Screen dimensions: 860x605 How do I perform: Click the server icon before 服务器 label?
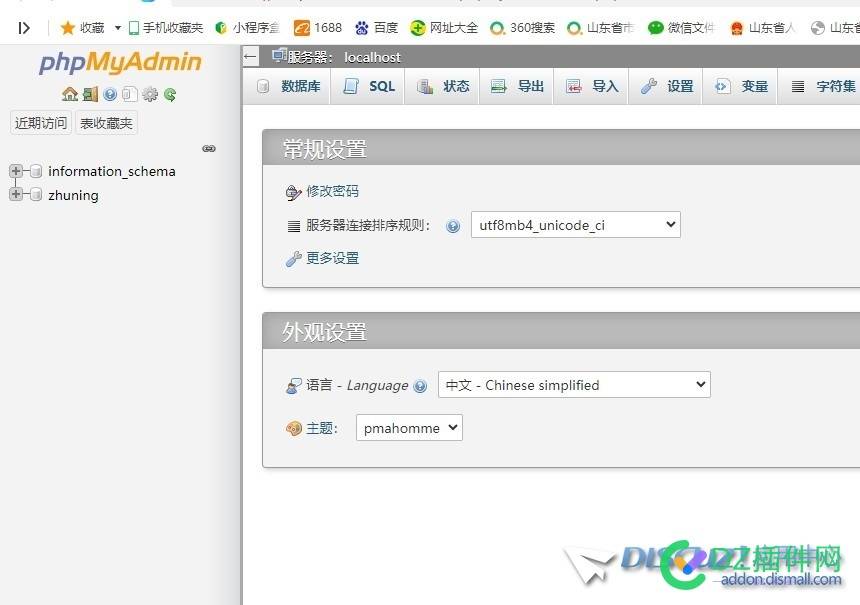pos(279,55)
